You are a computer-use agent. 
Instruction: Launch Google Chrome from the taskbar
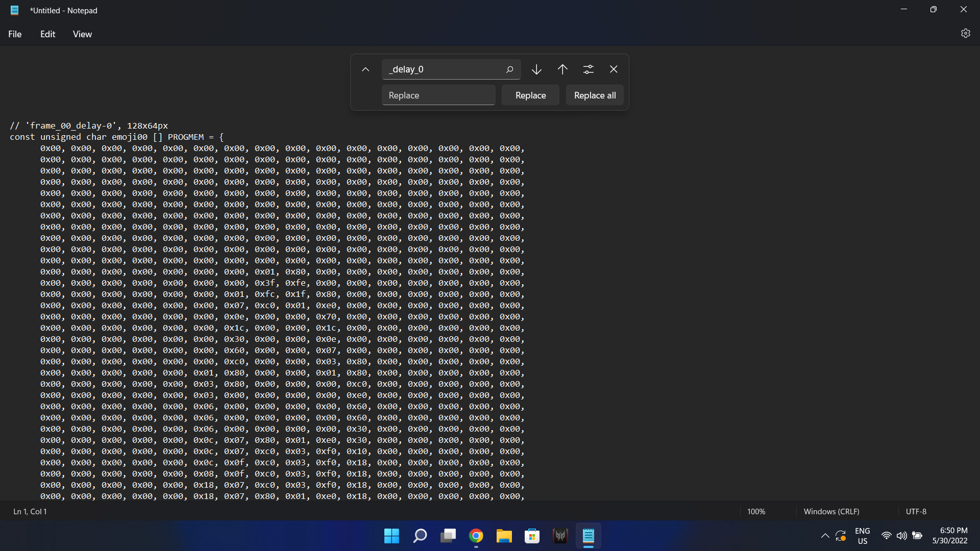point(476,536)
